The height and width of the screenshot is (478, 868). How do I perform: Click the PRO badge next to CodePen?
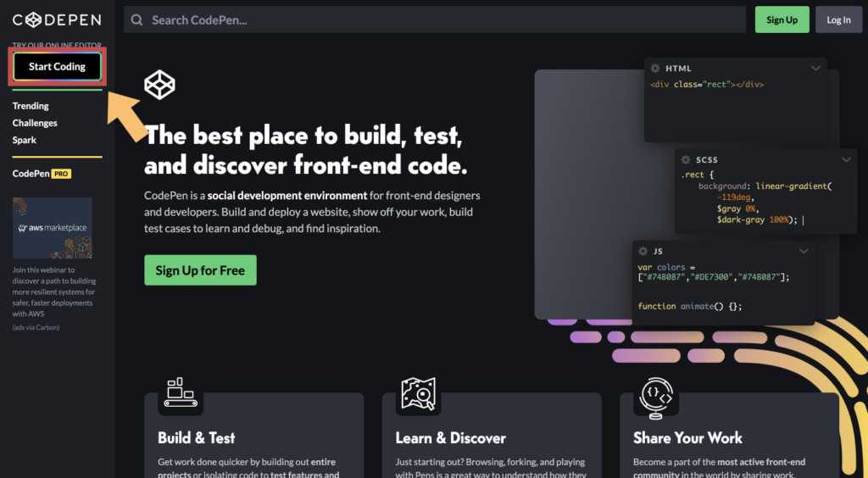coord(61,174)
